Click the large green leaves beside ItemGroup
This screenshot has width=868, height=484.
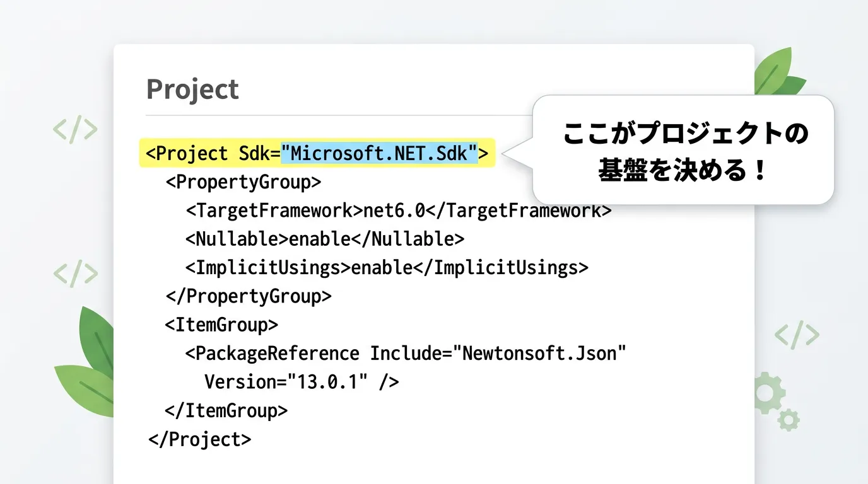pyautogui.click(x=88, y=366)
